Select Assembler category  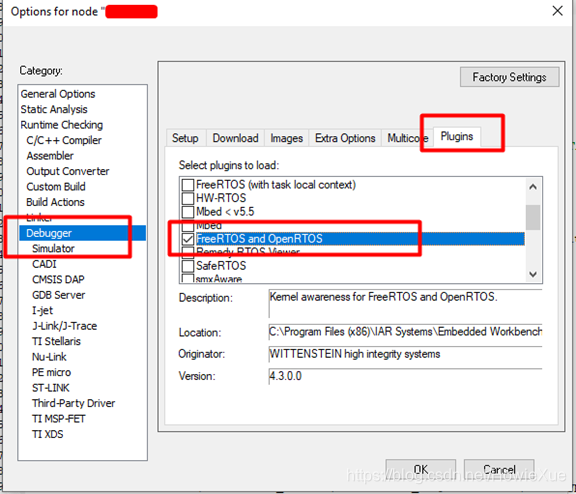(x=50, y=156)
